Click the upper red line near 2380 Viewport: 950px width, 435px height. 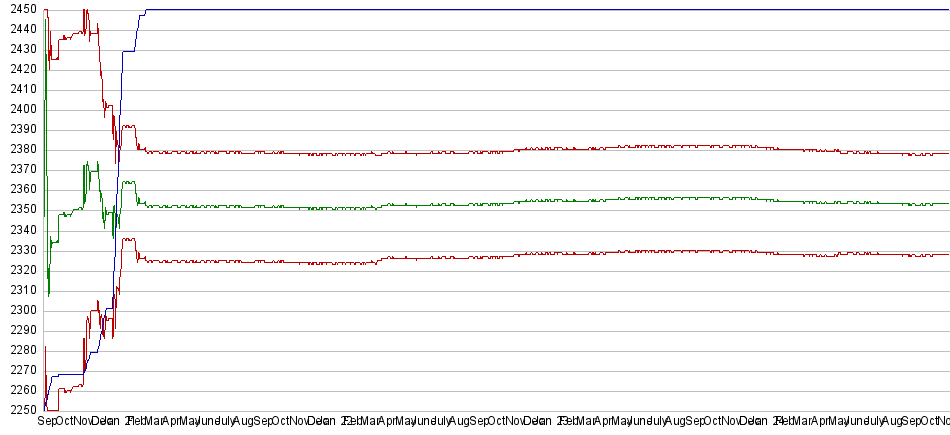coord(500,152)
